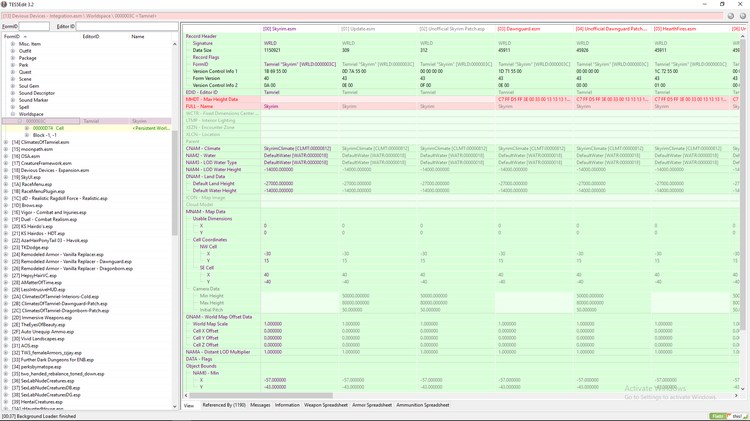This screenshot has height=421, width=750.
Task: Open the Ammunition Spreadsheet tab
Action: [x=422, y=405]
